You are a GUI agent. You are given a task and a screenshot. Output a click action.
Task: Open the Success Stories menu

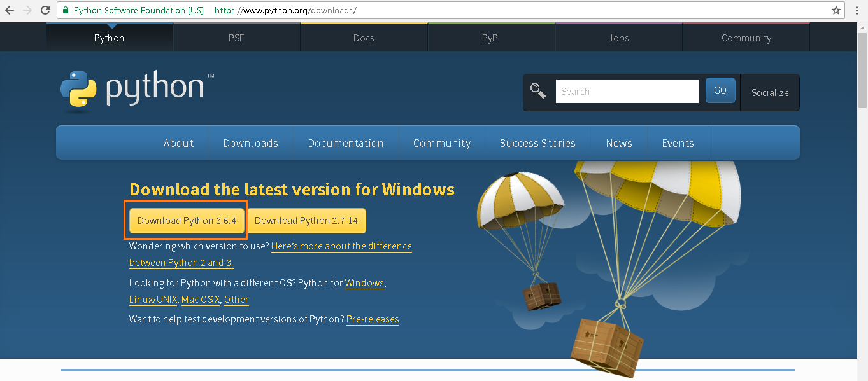coord(537,143)
